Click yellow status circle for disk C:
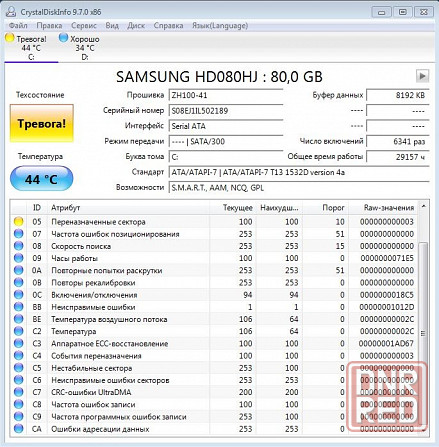Viewport: 439px width, 447px height. click(x=10, y=38)
